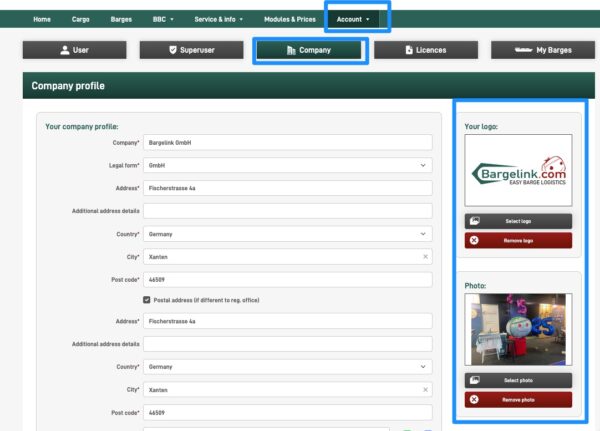Clear the postal City field with X icon
The image size is (600, 431).
point(426,390)
